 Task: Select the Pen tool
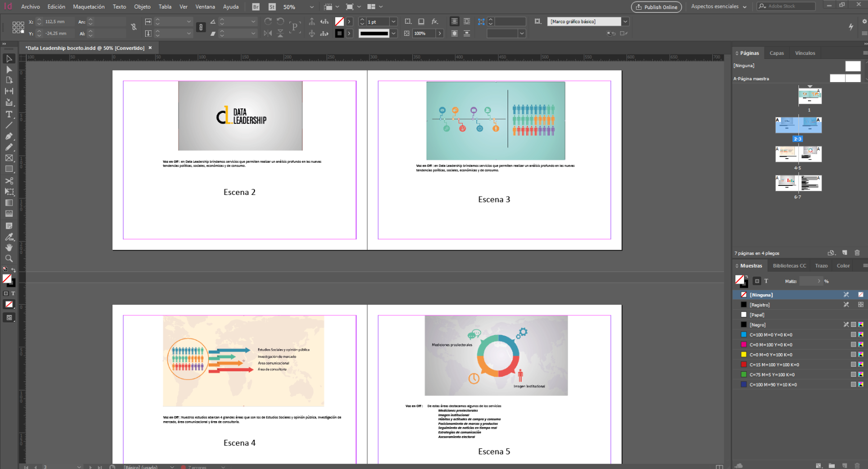pos(9,136)
